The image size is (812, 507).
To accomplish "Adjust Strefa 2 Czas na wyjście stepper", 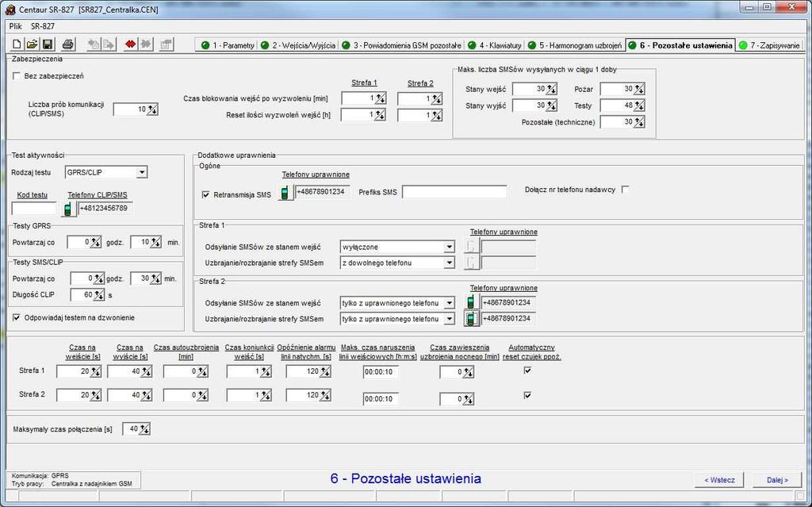I will point(146,395).
